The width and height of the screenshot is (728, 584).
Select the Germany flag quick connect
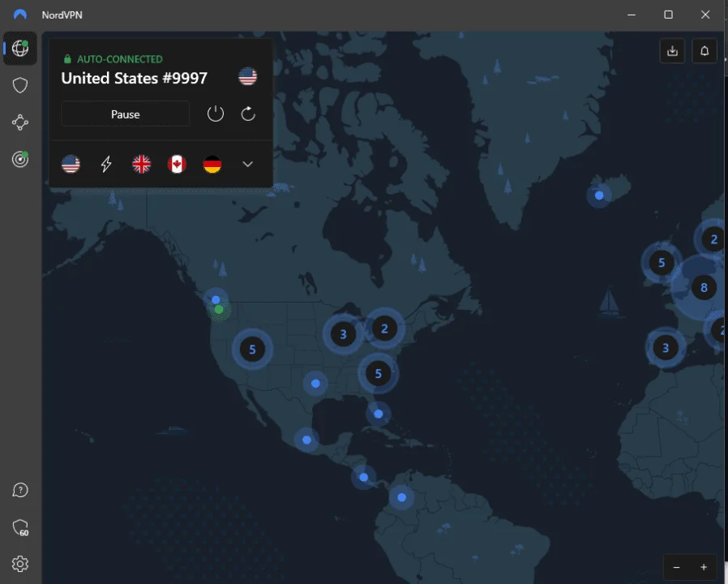click(212, 164)
